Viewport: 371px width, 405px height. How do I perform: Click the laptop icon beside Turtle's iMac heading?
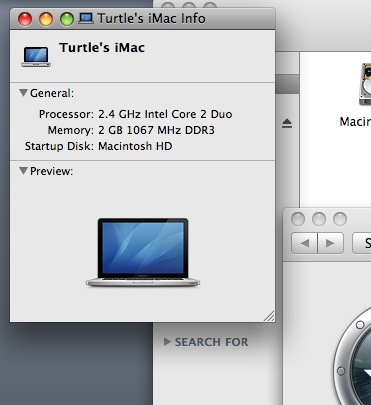(x=36, y=57)
